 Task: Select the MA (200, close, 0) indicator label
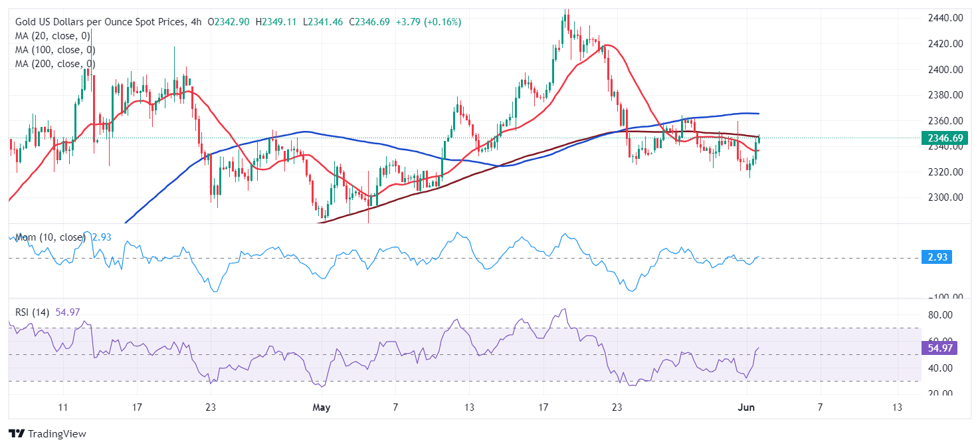click(x=55, y=64)
